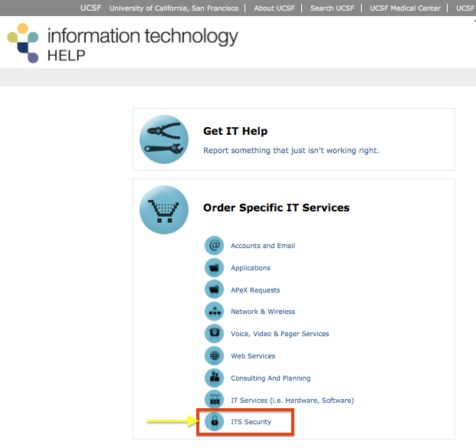Go to Network & Wireless services

(263, 312)
